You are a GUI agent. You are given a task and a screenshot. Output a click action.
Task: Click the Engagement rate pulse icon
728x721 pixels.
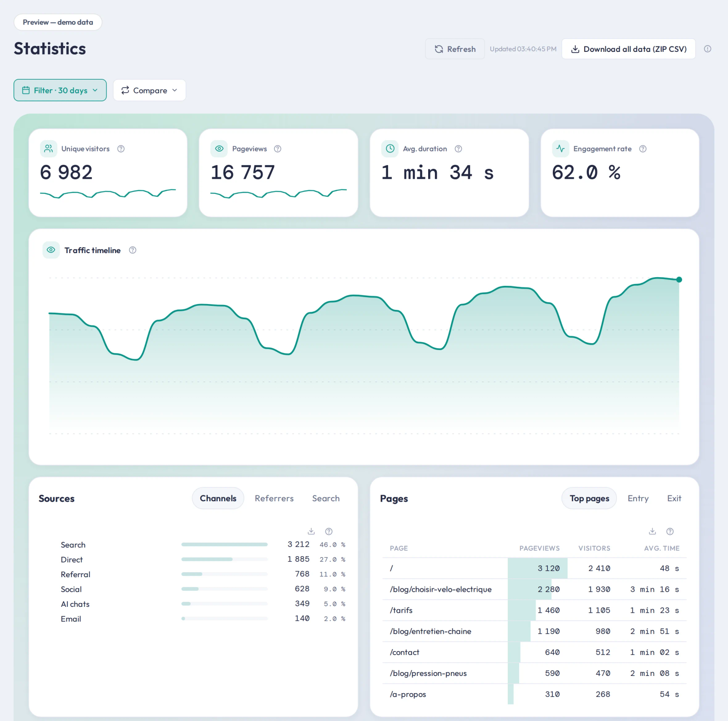pos(561,149)
